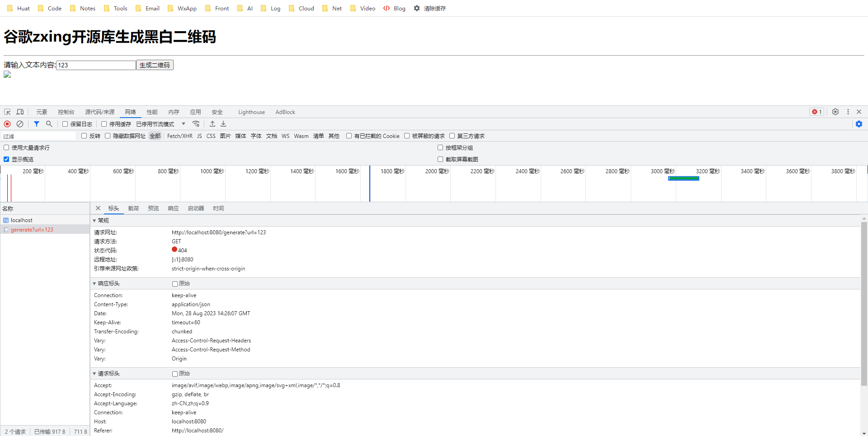Open DevTools settings gear
Screen dimensions: 868x436
pyautogui.click(x=835, y=112)
